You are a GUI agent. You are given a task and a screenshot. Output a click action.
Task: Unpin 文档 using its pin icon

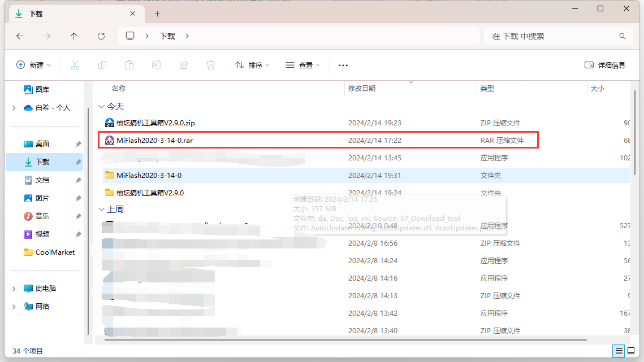click(x=78, y=180)
